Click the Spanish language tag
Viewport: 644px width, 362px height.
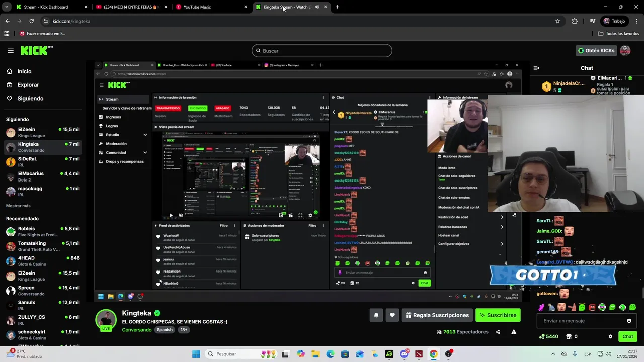(165, 330)
